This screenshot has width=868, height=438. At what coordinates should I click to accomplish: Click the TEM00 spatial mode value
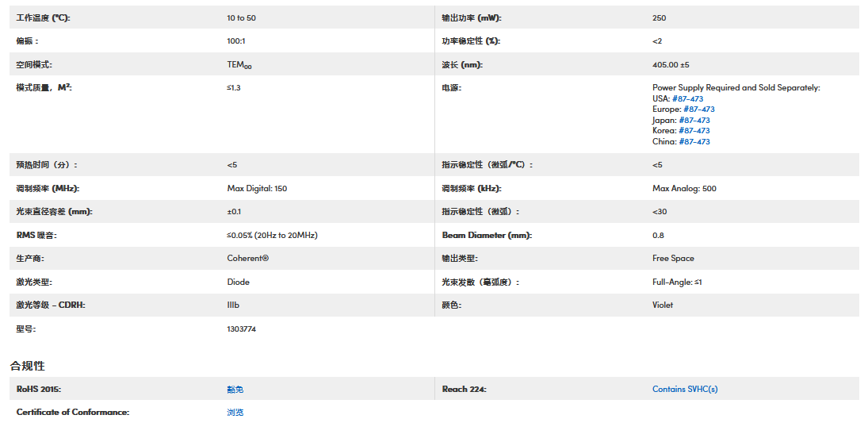239,65
